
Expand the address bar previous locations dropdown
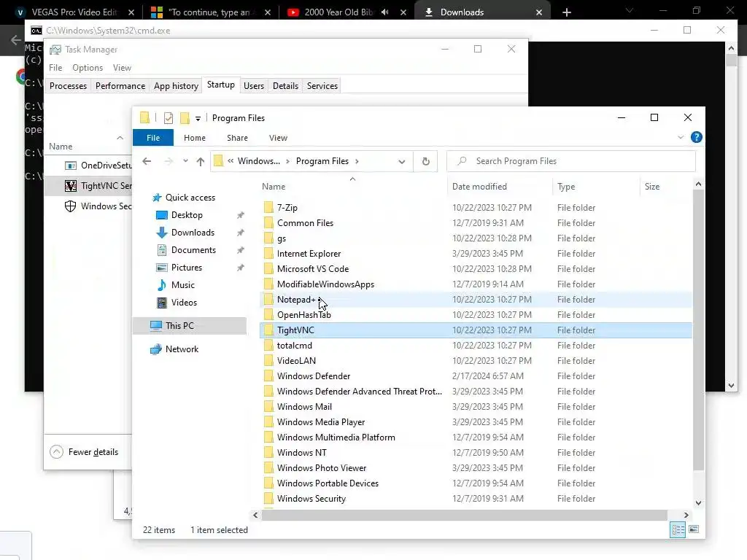point(402,161)
